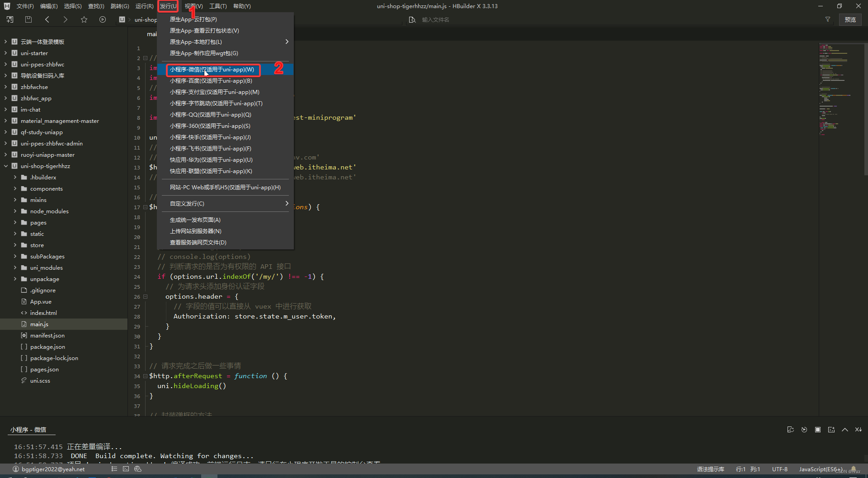Click the file name search input field
The height and width of the screenshot is (478, 868).
click(619, 19)
